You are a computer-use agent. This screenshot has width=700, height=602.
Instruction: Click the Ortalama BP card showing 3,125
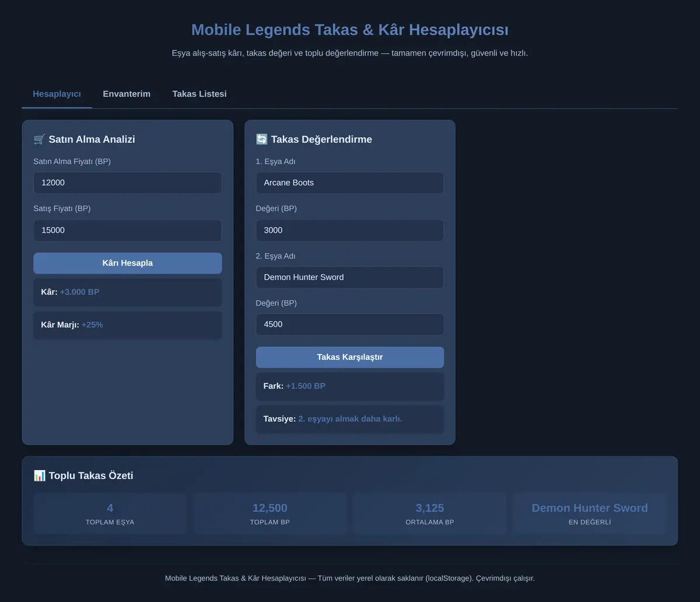click(x=430, y=513)
